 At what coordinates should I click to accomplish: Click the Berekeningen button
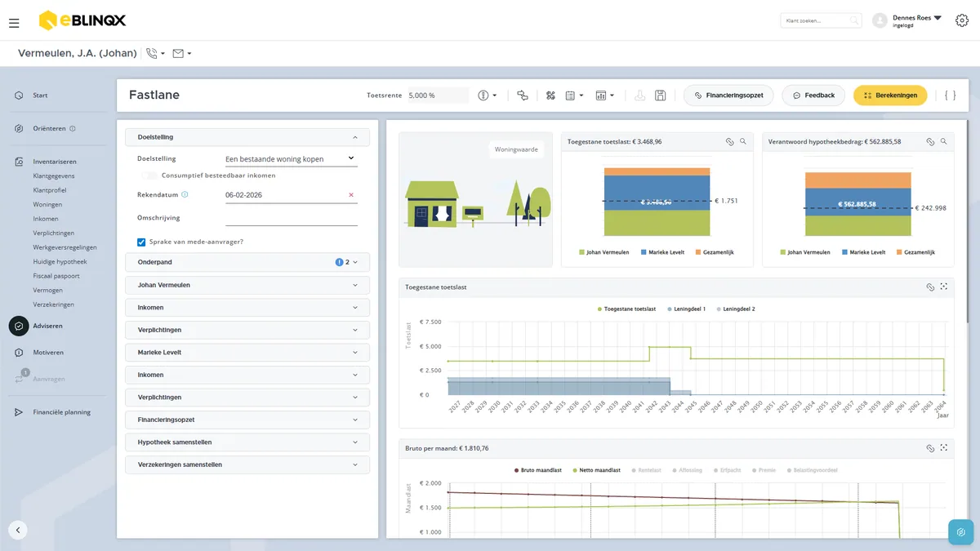[x=890, y=96]
